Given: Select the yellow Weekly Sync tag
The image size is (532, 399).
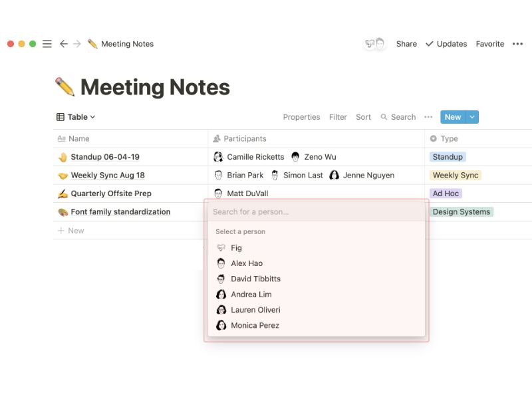Looking at the screenshot, I should pos(455,175).
